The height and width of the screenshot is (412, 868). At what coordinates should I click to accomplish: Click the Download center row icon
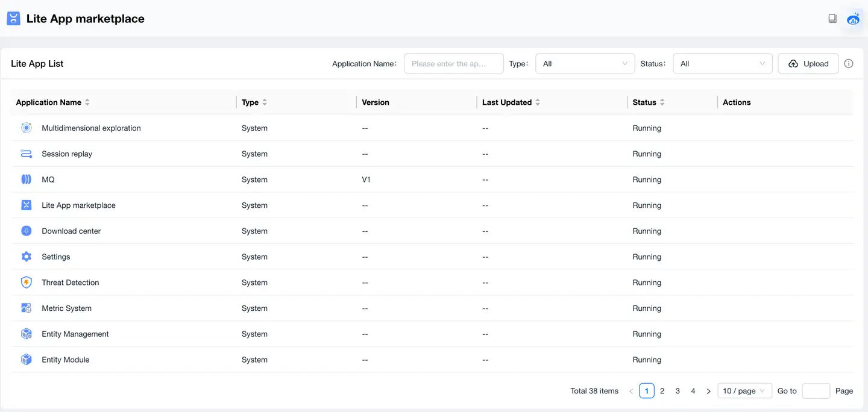click(27, 231)
